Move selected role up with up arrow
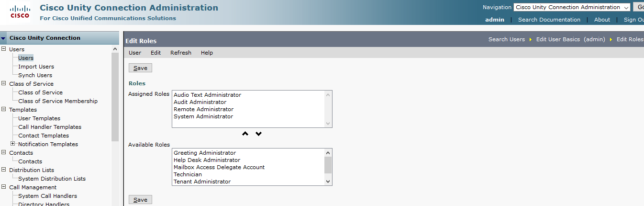Image resolution: width=644 pixels, height=206 pixels. 245,134
